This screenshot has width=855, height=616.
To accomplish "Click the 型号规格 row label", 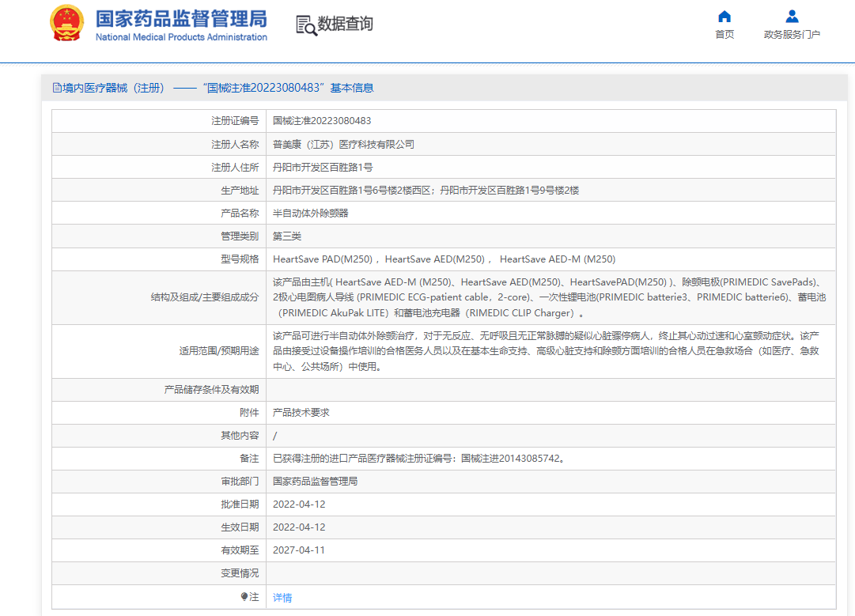I will pyautogui.click(x=240, y=259).
